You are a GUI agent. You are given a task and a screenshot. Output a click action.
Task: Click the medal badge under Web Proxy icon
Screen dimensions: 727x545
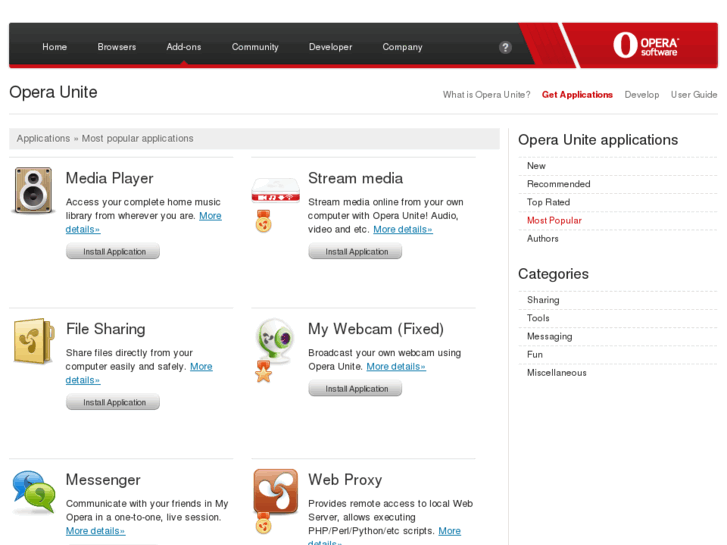(x=263, y=523)
